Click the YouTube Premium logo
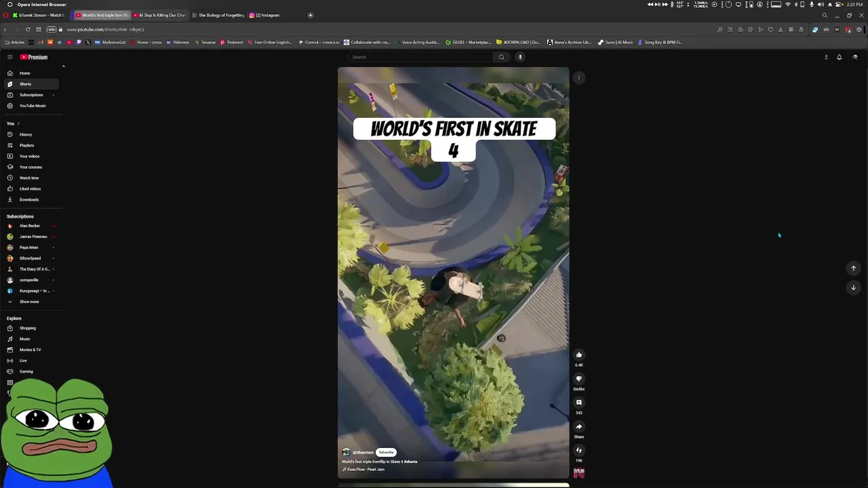The height and width of the screenshot is (488, 868). pos(33,57)
